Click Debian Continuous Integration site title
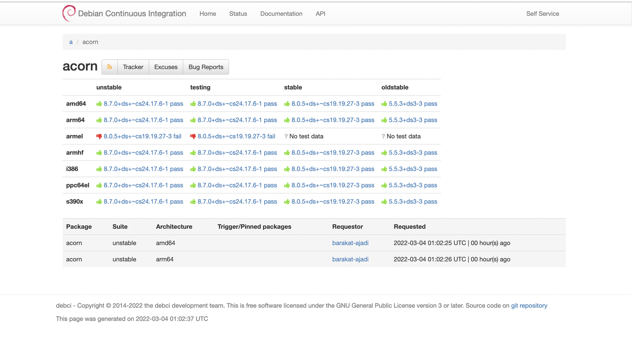Screen dimensions: 632x364 pos(132,14)
